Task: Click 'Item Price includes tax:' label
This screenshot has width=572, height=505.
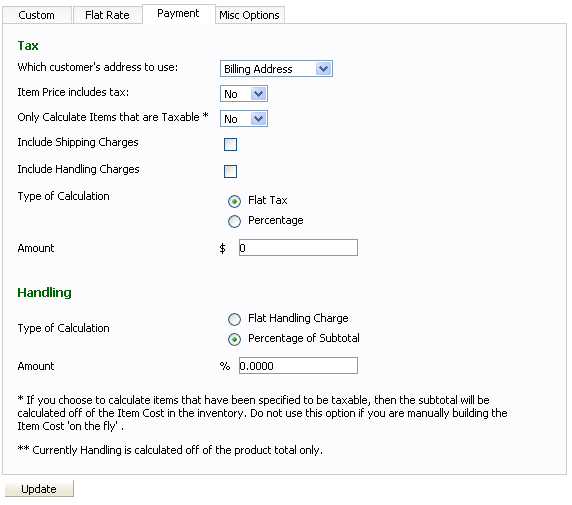Action: [x=73, y=92]
